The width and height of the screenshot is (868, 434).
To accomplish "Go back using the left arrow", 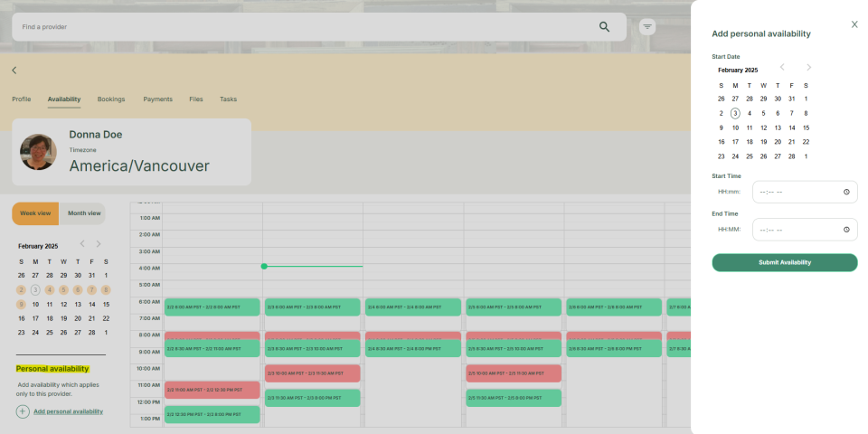I will [x=14, y=71].
